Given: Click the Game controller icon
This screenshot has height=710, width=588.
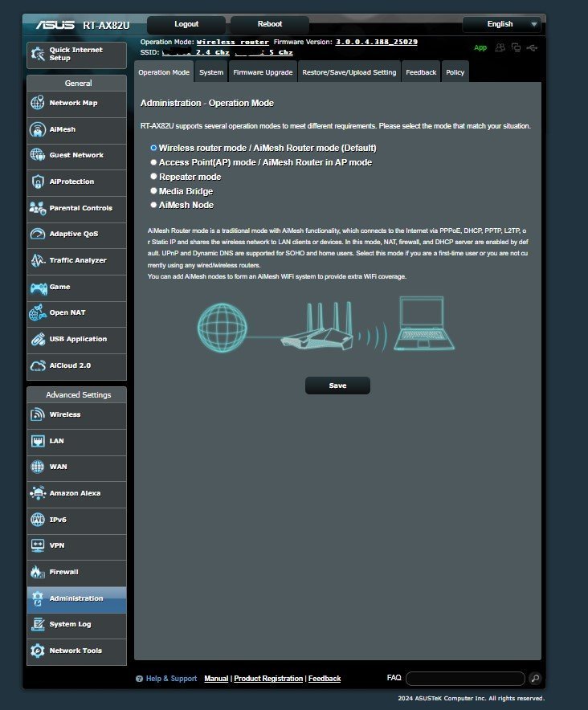Looking at the screenshot, I should click(39, 288).
